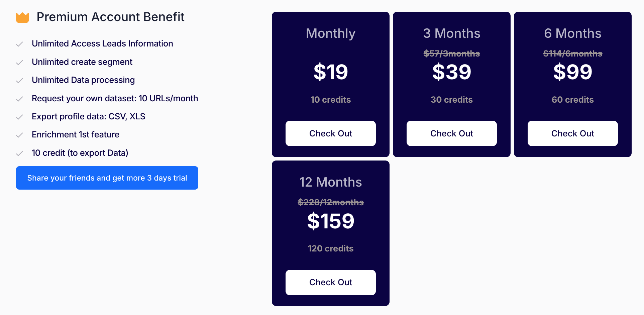Click the struck-through $228/12months price
The image size is (644, 315).
pos(330,202)
